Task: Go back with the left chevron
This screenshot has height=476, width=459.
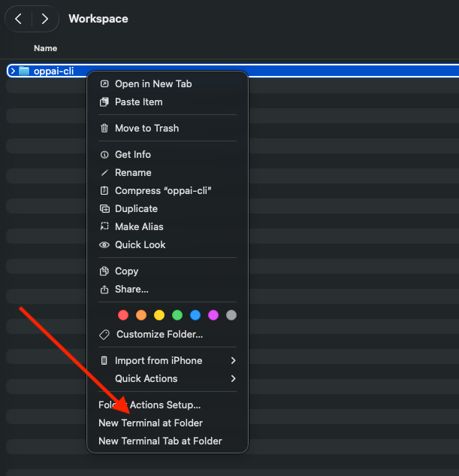Action: pyautogui.click(x=18, y=19)
